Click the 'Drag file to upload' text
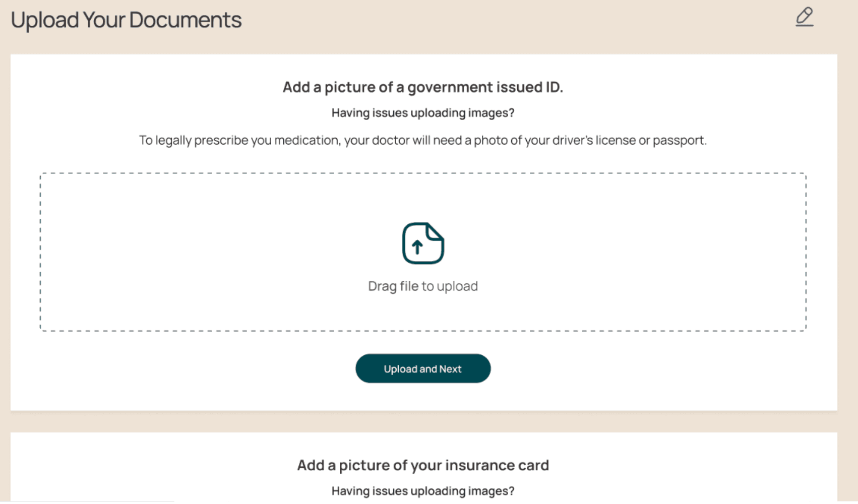Screen dimensions: 858x504 pyautogui.click(x=423, y=286)
